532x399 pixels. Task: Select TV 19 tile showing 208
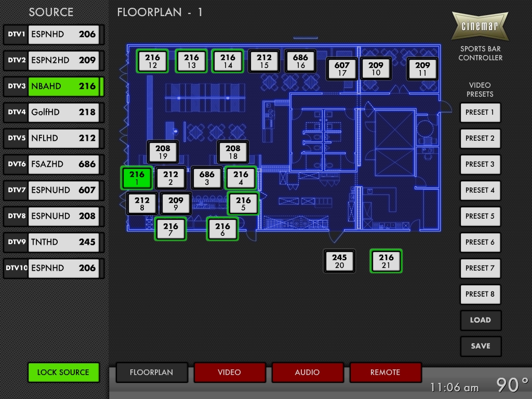pyautogui.click(x=163, y=152)
